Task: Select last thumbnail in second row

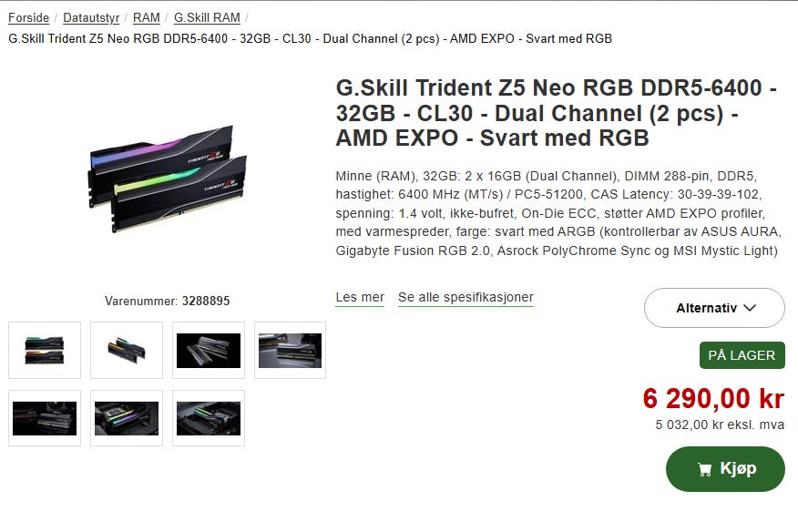Action: (209, 418)
